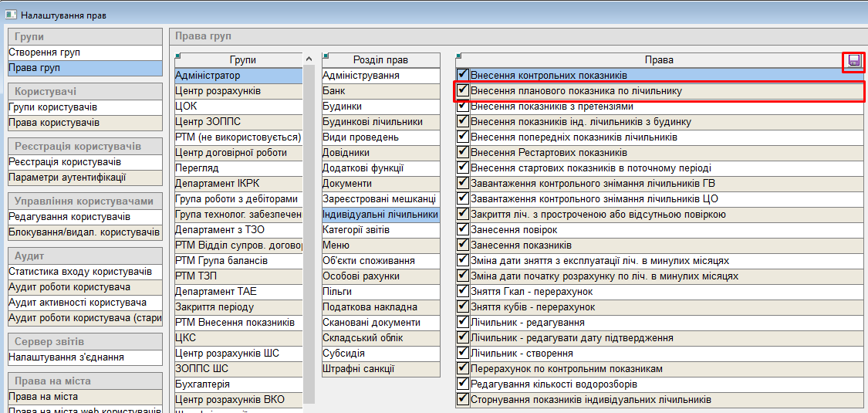Click the green corner marker of Групи column
This screenshot has width=868, height=413.
[178, 55]
